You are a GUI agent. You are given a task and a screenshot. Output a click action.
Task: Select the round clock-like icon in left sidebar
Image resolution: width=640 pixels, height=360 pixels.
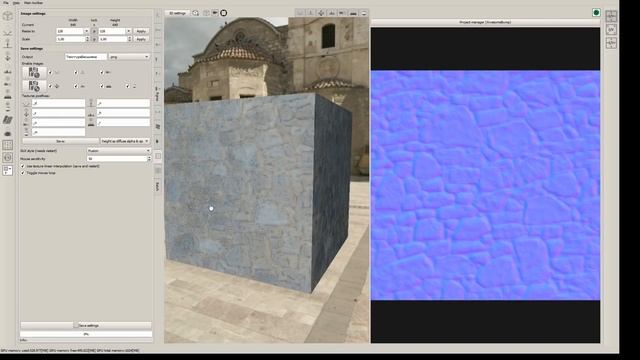[7, 157]
